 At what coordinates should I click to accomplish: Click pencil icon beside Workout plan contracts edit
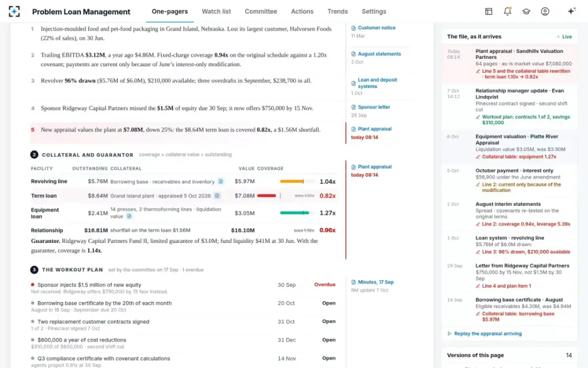click(478, 117)
